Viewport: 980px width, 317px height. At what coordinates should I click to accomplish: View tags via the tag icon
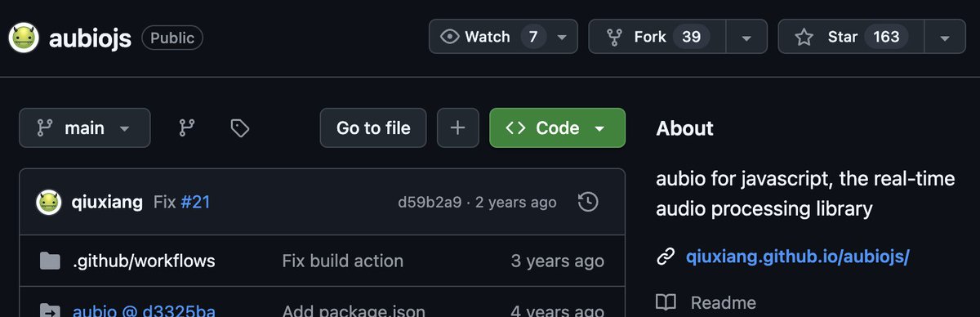[x=239, y=128]
